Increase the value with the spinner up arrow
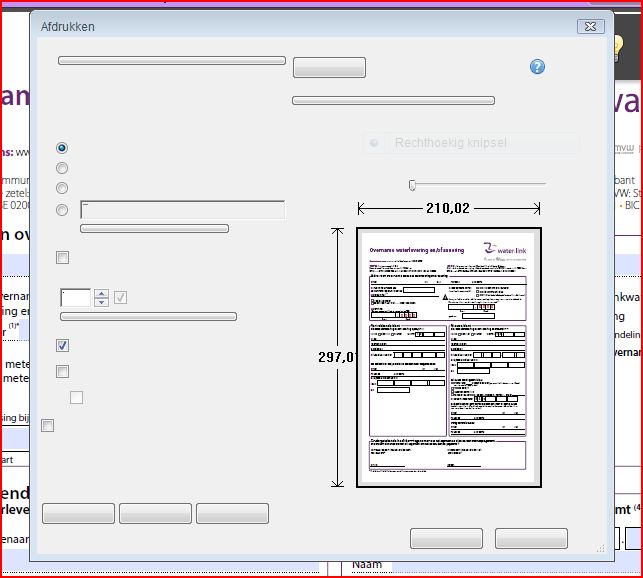 [101, 293]
